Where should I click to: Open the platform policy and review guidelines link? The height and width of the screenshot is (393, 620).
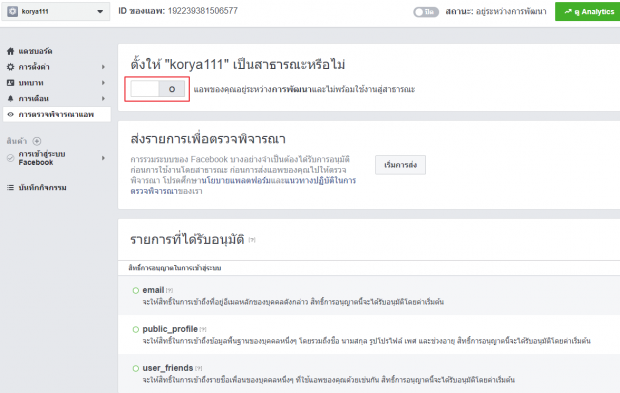[x=243, y=185]
